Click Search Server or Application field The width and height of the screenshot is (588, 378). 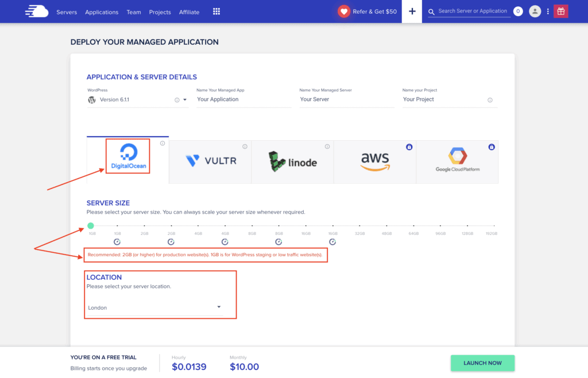pyautogui.click(x=473, y=11)
